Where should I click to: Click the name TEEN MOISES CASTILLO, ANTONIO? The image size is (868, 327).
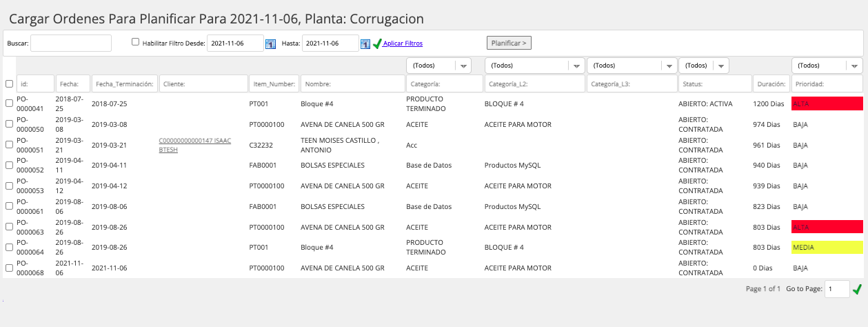pos(339,145)
